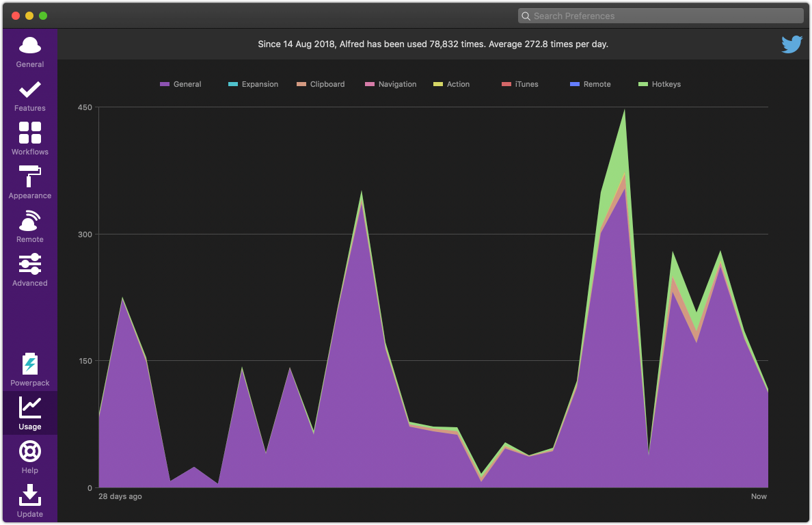Open the Update download icon
The width and height of the screenshot is (812, 525).
30,495
